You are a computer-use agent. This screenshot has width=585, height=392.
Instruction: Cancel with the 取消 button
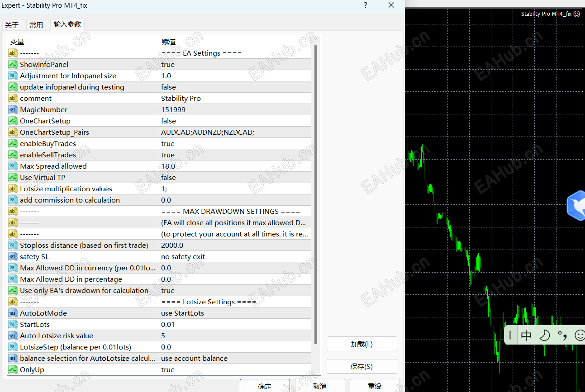[x=320, y=386]
